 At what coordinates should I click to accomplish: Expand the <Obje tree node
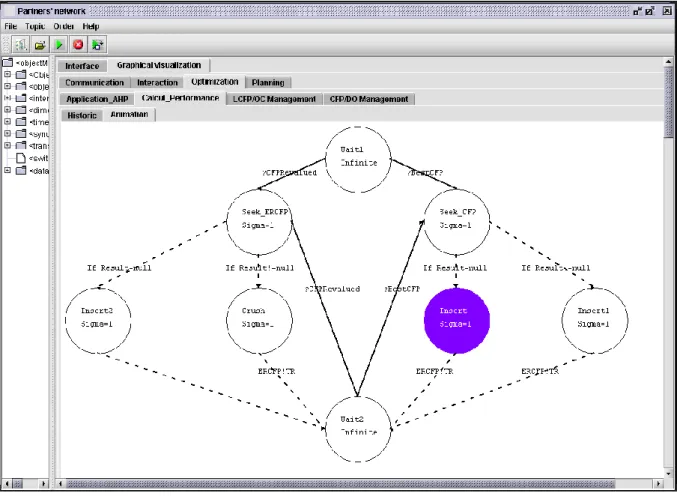coord(7,74)
